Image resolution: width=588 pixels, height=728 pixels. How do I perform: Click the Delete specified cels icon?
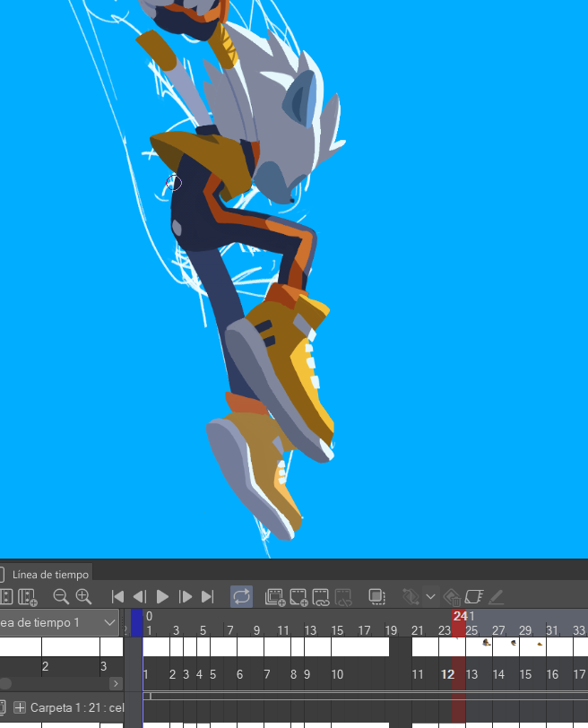click(x=343, y=597)
